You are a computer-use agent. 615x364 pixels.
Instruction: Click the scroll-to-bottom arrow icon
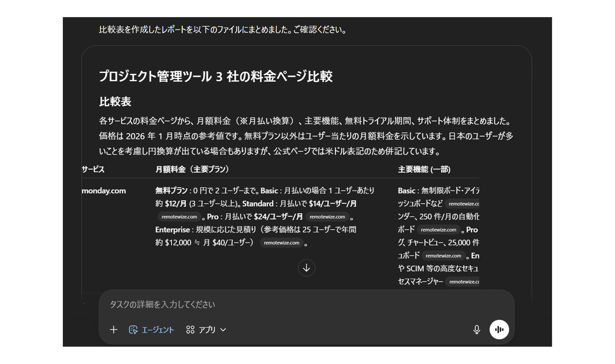pyautogui.click(x=306, y=268)
